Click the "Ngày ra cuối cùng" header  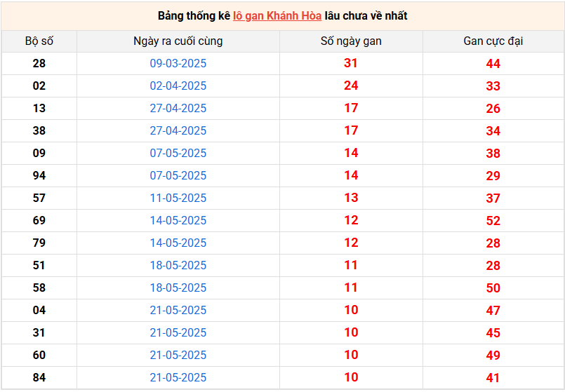click(178, 41)
